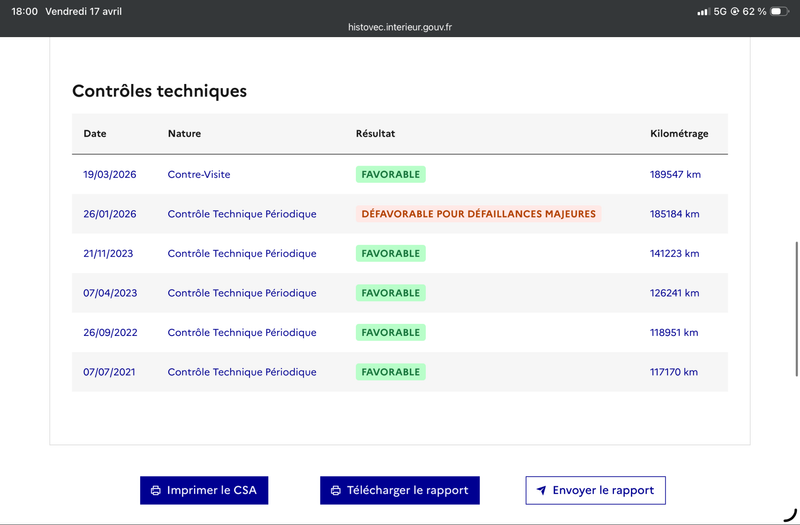Viewport: 800px width, 525px height.
Task: Tap the orientation lock icon in status bar
Action: [735, 11]
